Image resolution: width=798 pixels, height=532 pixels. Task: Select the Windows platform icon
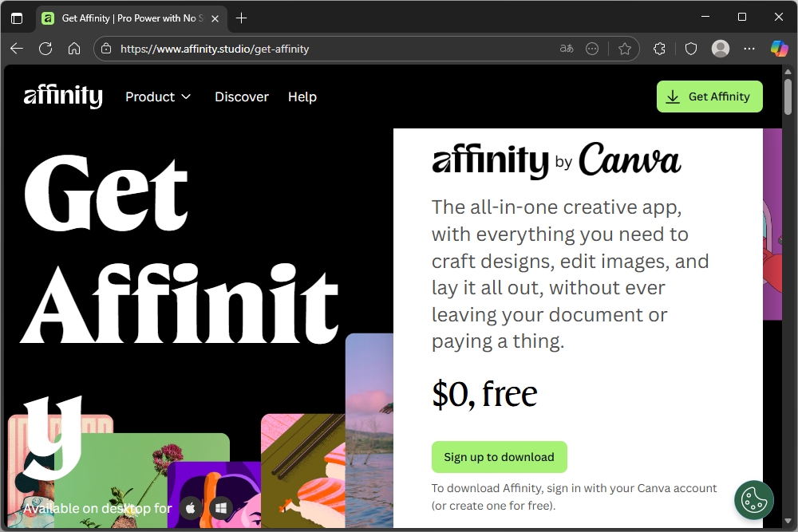click(x=221, y=507)
